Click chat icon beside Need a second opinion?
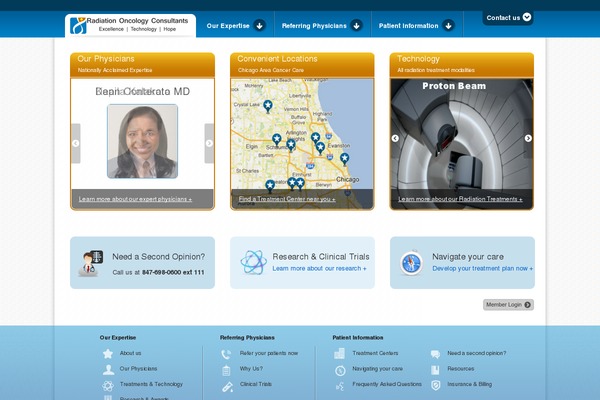Viewport: 600px width, 400px height. pos(435,354)
